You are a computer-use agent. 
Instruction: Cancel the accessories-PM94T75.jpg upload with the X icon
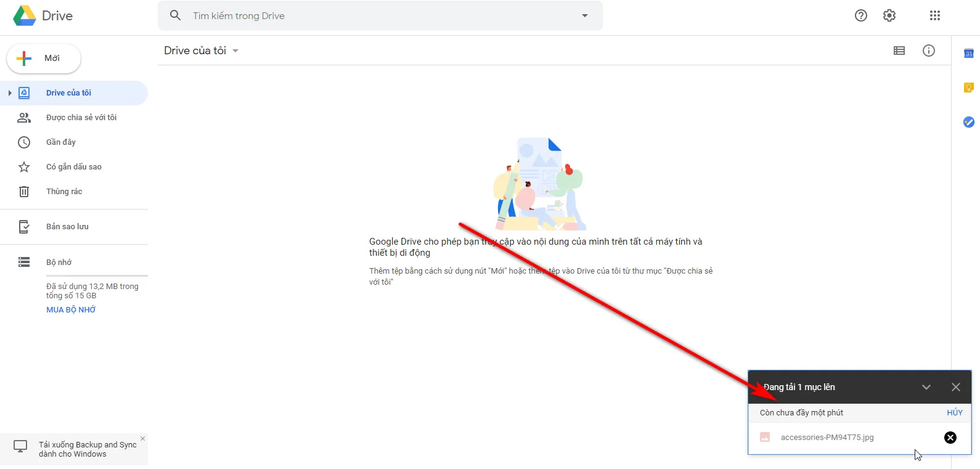tap(950, 438)
